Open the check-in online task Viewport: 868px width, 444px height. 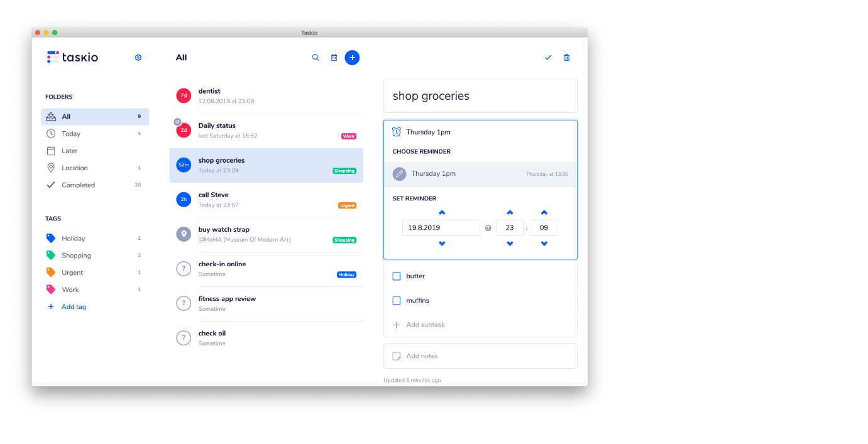[266, 269]
